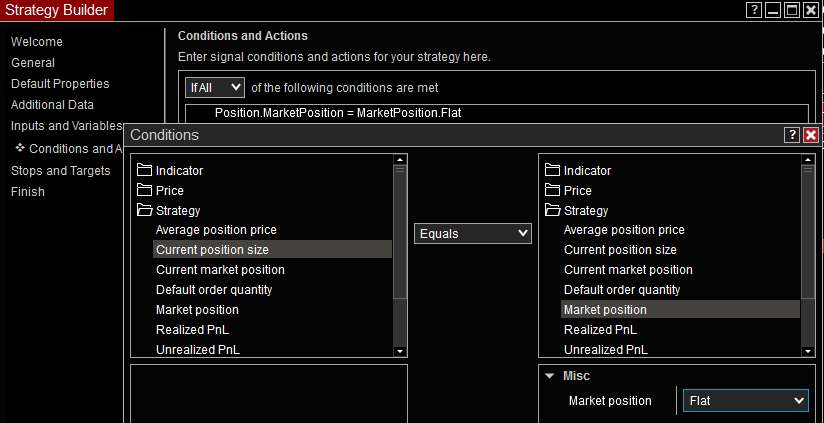824x423 pixels.
Task: Select Current market position in left list
Action: click(220, 270)
